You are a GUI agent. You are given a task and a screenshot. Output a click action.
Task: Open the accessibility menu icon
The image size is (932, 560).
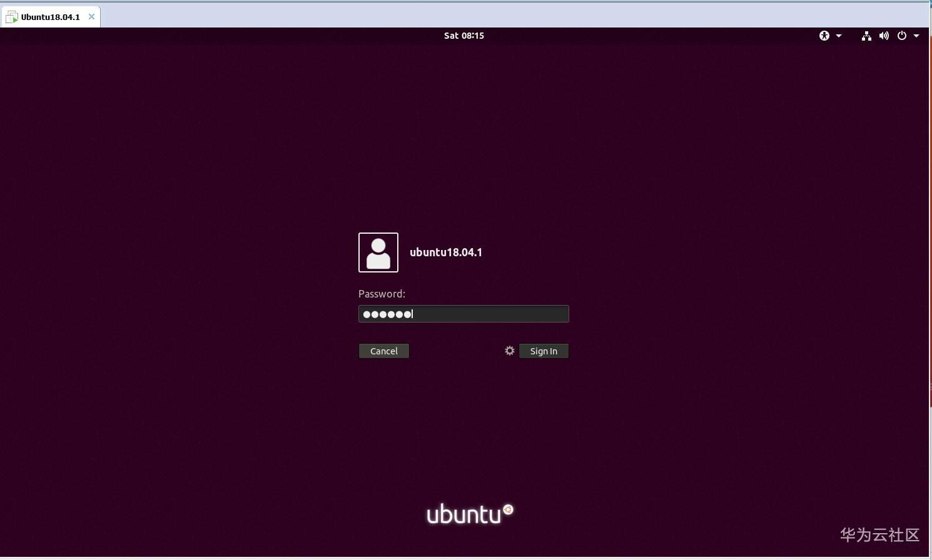coord(824,36)
